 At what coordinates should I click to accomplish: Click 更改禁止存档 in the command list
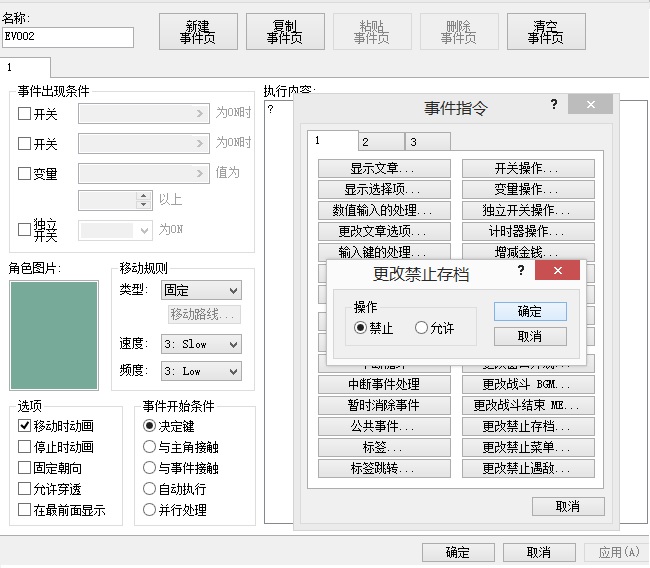click(x=529, y=426)
